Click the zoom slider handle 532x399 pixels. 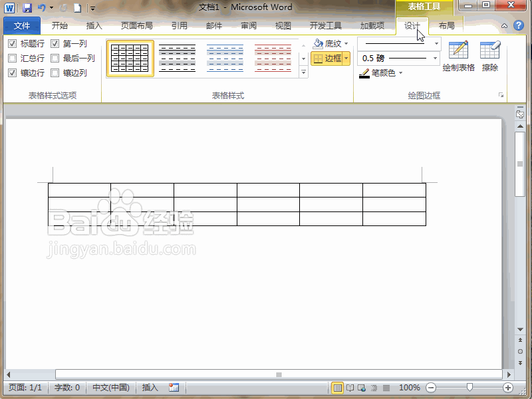(469, 387)
